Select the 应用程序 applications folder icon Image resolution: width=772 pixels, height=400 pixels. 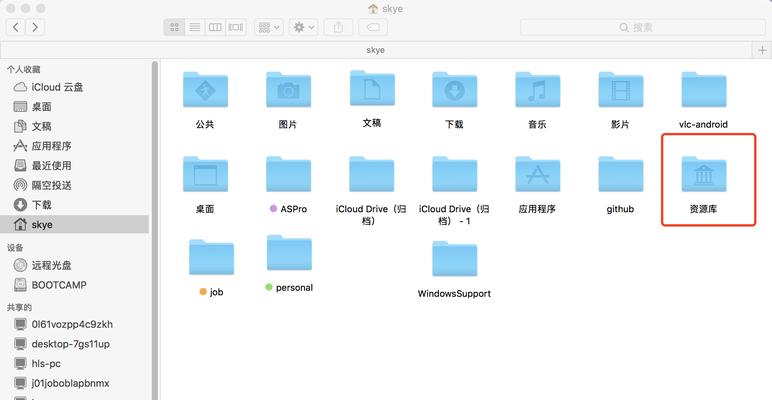[538, 174]
